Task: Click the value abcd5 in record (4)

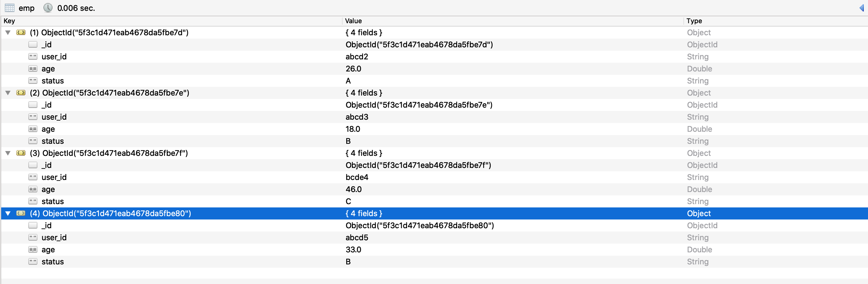Action: tap(356, 238)
